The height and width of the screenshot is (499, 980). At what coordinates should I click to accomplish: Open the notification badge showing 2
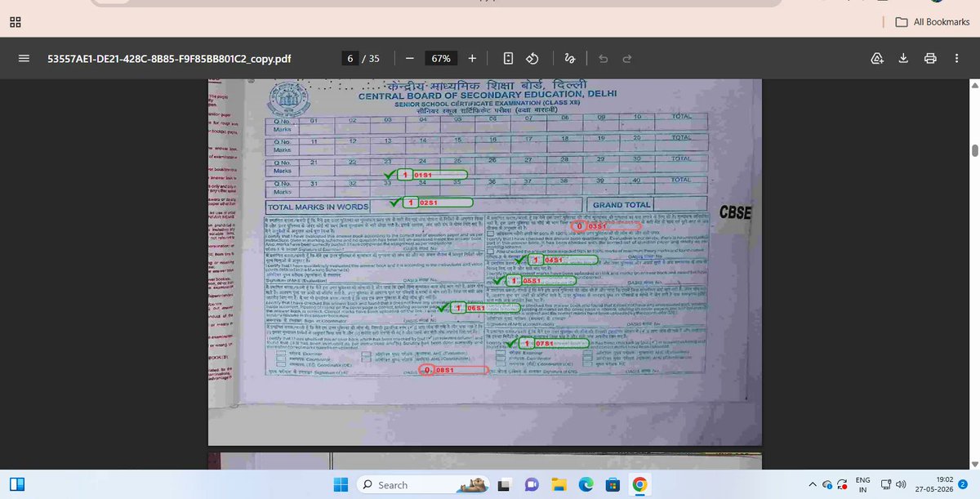[964, 483]
